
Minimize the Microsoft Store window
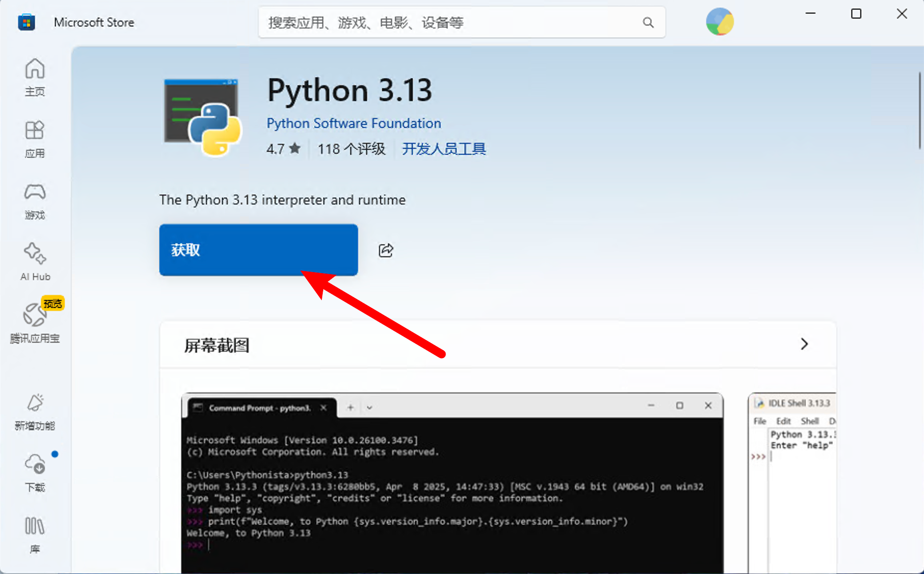pyautogui.click(x=811, y=13)
